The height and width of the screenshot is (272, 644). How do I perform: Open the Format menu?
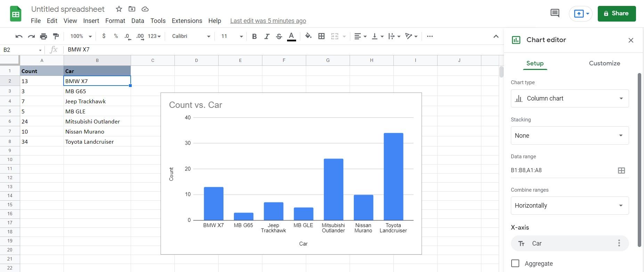[x=115, y=21]
